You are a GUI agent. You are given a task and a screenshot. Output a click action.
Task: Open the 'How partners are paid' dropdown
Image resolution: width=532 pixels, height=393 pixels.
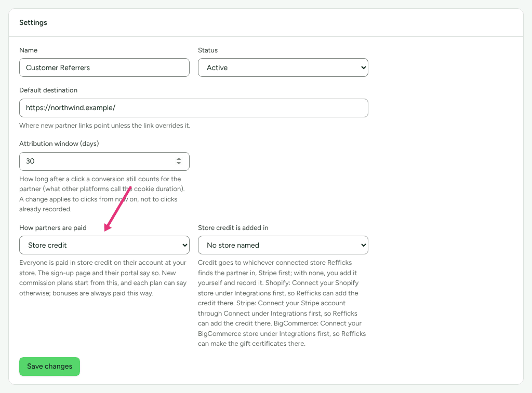tap(104, 245)
